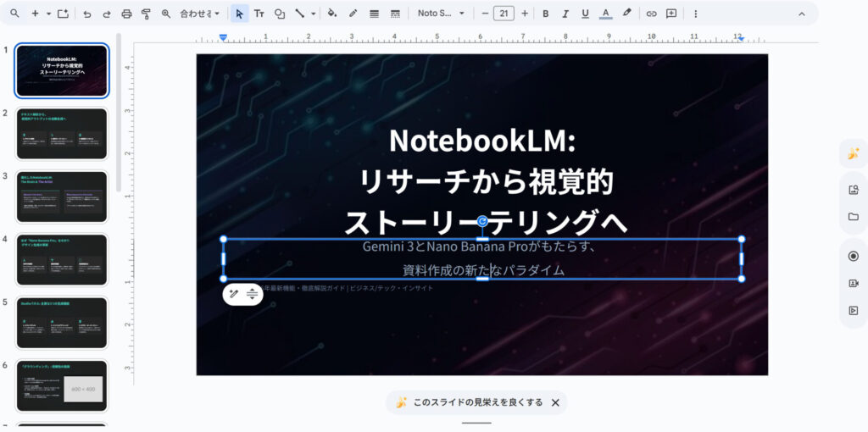Open the banana AI icon in side panel
Viewport: 868px width, 432px height.
[x=853, y=154]
